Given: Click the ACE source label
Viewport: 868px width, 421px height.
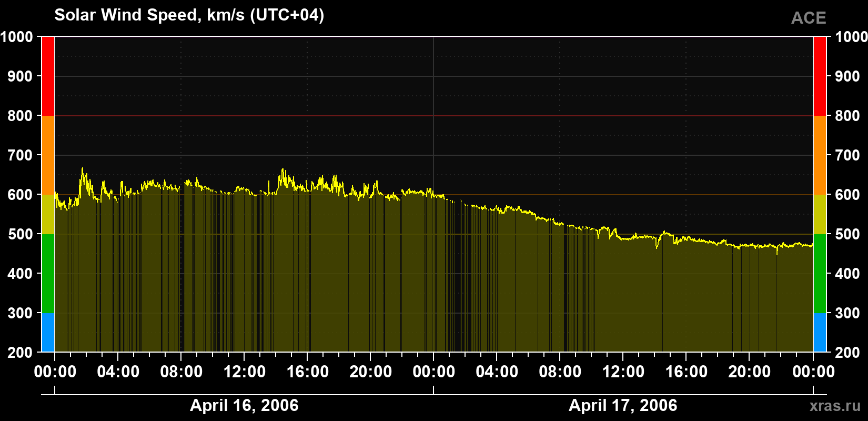Looking at the screenshot, I should point(809,18).
